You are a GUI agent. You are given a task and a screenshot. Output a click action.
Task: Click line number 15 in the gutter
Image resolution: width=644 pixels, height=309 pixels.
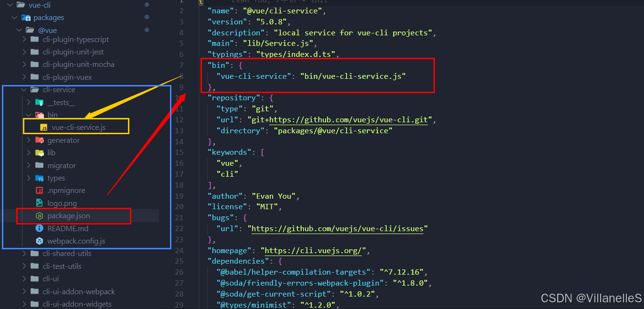(179, 153)
